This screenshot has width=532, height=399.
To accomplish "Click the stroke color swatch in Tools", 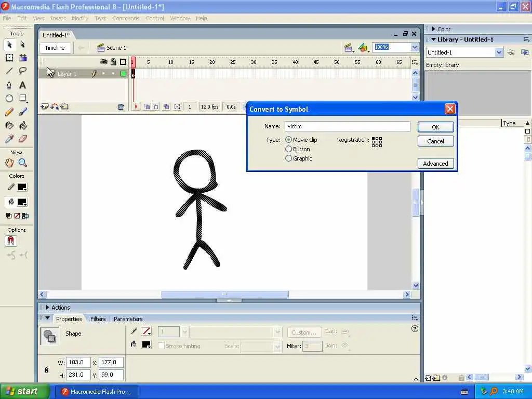I will (22, 187).
